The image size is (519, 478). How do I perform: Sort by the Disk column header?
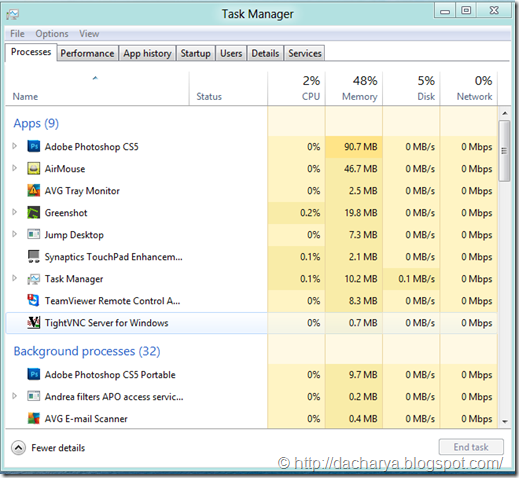tap(411, 89)
